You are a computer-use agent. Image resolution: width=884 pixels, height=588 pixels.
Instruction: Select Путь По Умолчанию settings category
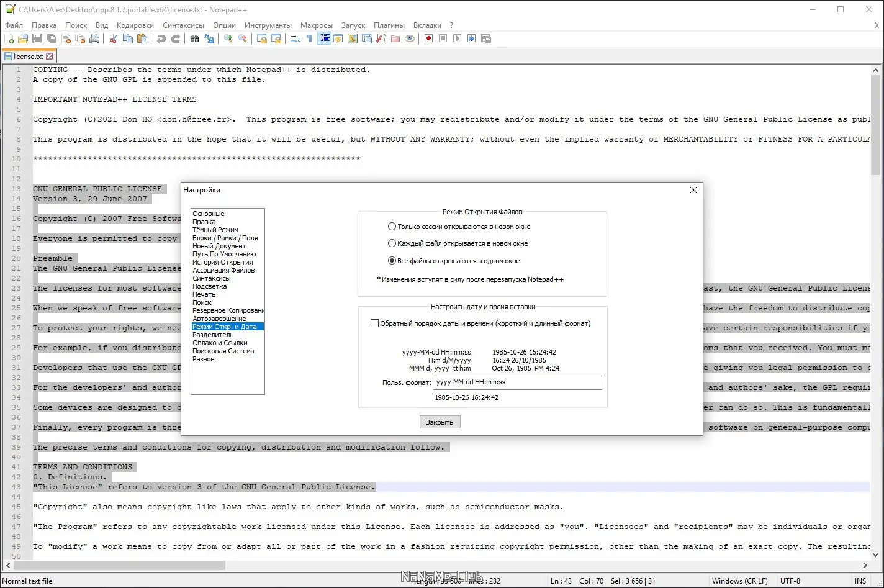tap(224, 254)
